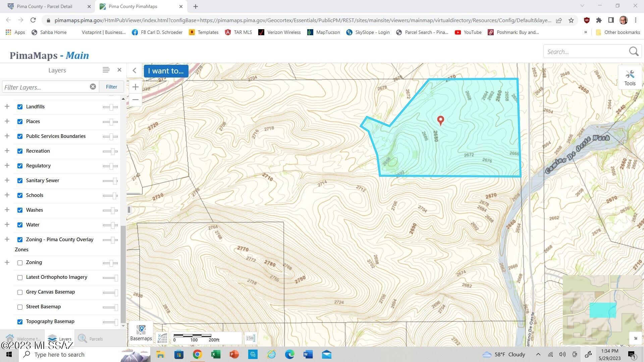Image resolution: width=644 pixels, height=362 pixels.
Task: Expand the Zoning - Pima County Overlay group
Action: [x=7, y=240]
